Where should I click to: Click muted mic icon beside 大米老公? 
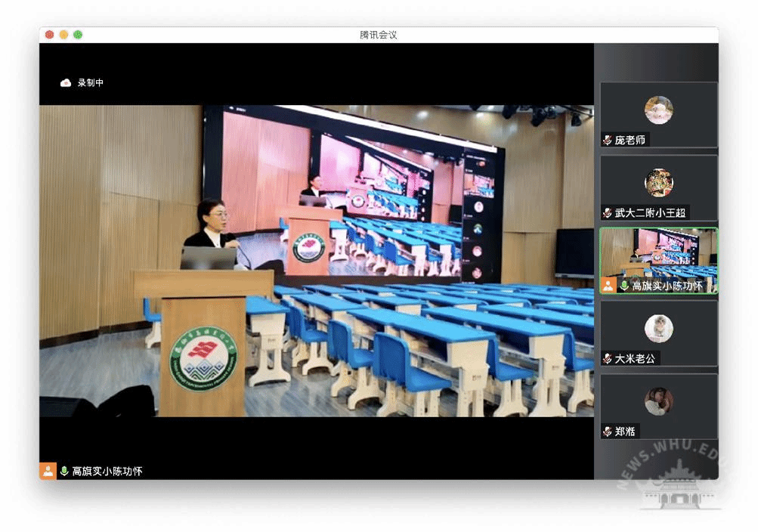(x=608, y=359)
